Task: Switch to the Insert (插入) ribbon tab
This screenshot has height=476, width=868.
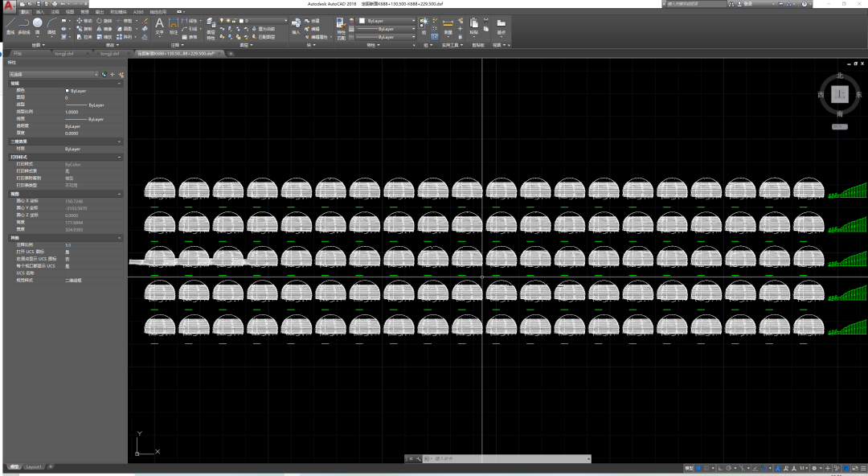Action: [x=39, y=13]
